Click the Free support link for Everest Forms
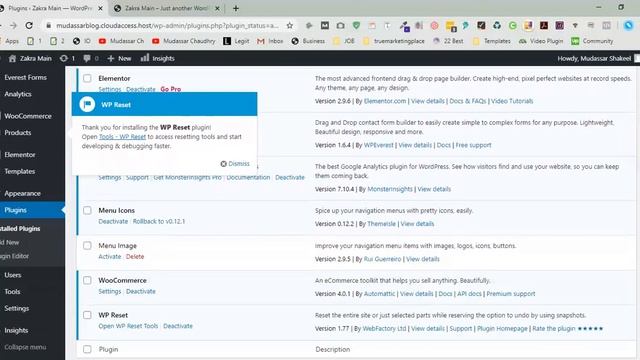Screen dimensions: 640x360 (x=473, y=145)
